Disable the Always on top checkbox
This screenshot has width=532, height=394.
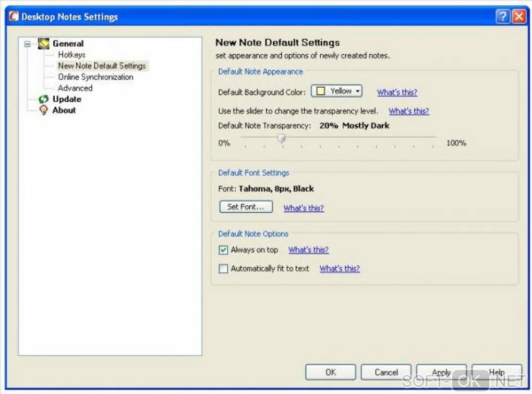point(224,250)
